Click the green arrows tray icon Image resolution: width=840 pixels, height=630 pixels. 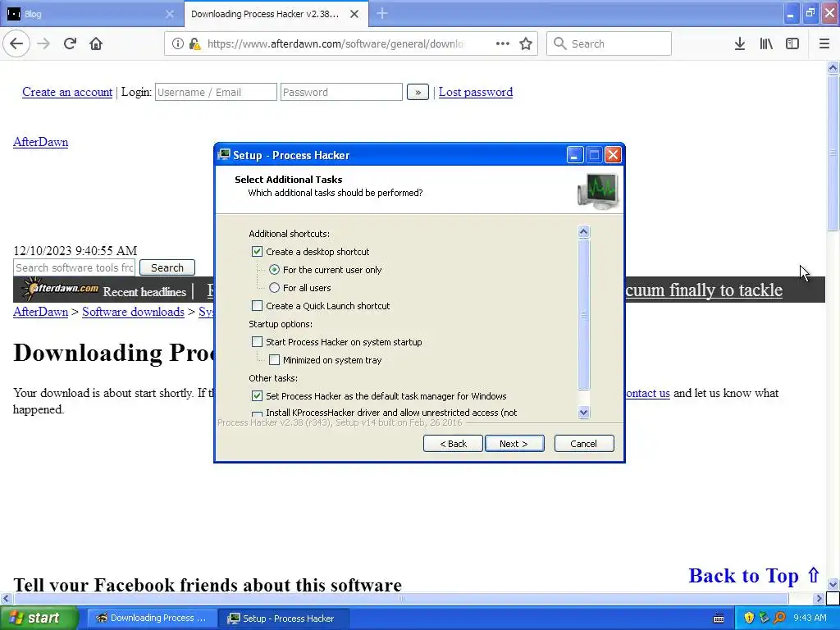click(764, 618)
